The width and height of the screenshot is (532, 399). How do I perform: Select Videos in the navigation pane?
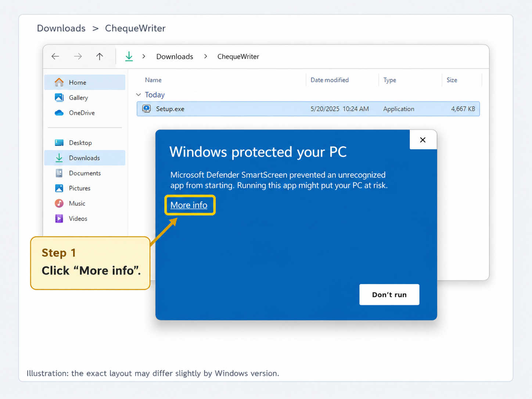click(x=85, y=219)
